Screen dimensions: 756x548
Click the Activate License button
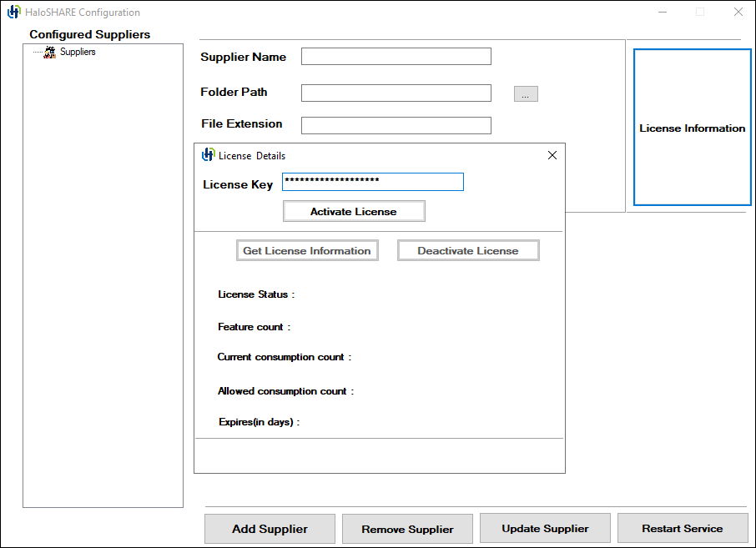coord(353,211)
